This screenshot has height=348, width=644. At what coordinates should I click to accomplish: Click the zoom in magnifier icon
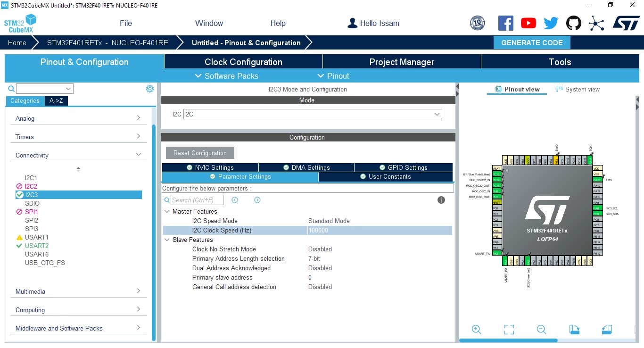point(477,330)
